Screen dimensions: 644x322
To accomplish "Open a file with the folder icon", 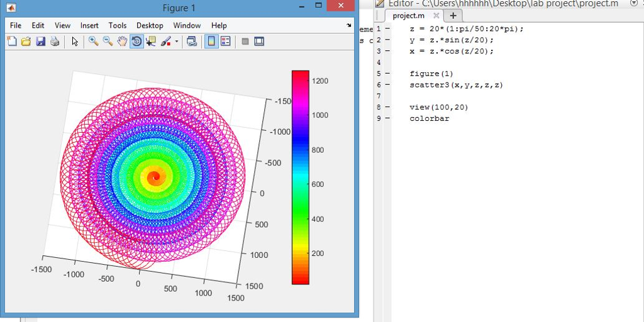I will coord(26,42).
